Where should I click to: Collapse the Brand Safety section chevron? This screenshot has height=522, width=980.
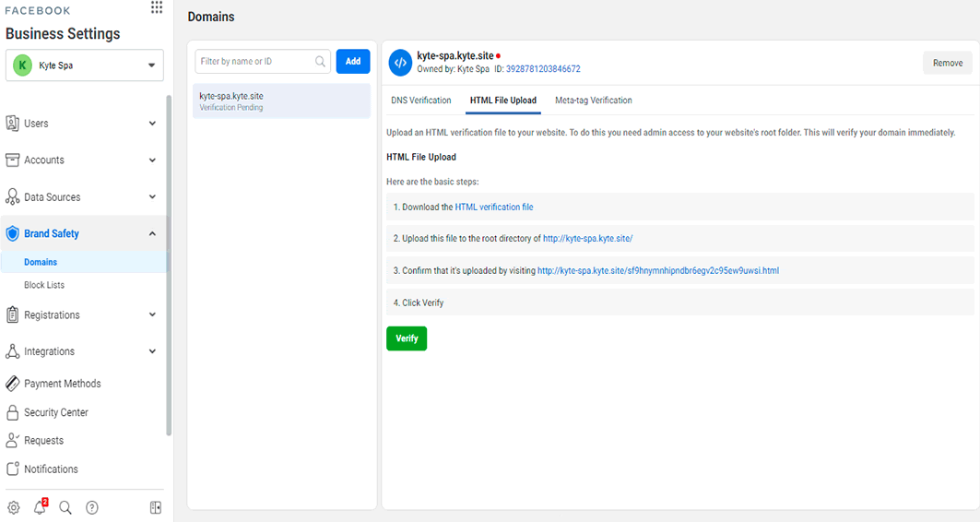(152, 234)
